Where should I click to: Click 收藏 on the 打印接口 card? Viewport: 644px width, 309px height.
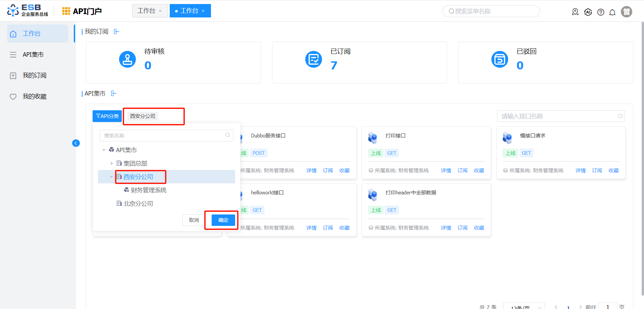coord(479,171)
